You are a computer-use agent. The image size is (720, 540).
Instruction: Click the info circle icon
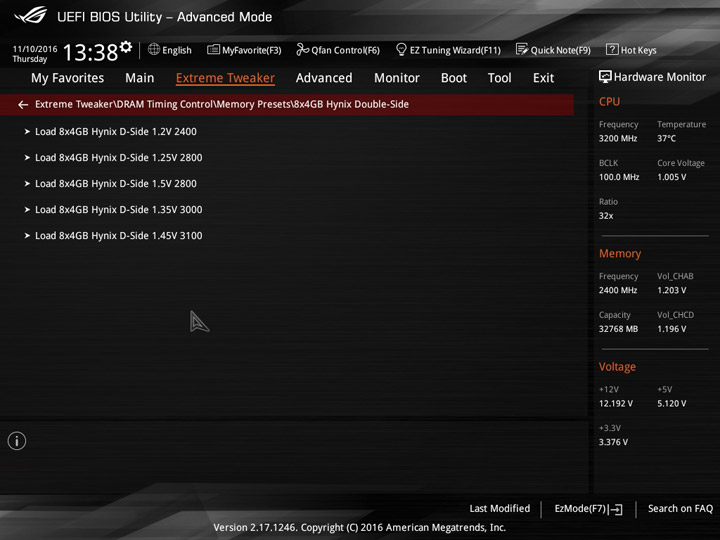pyautogui.click(x=17, y=441)
